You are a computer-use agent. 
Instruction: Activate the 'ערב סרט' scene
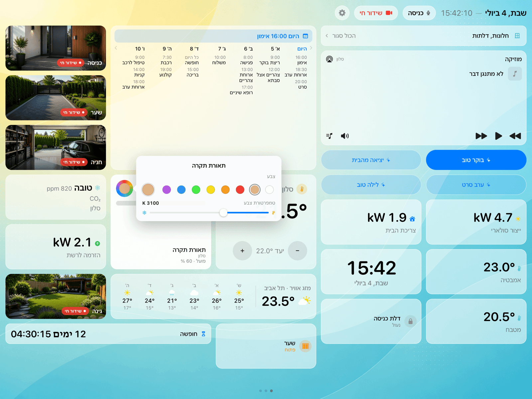pos(476,185)
